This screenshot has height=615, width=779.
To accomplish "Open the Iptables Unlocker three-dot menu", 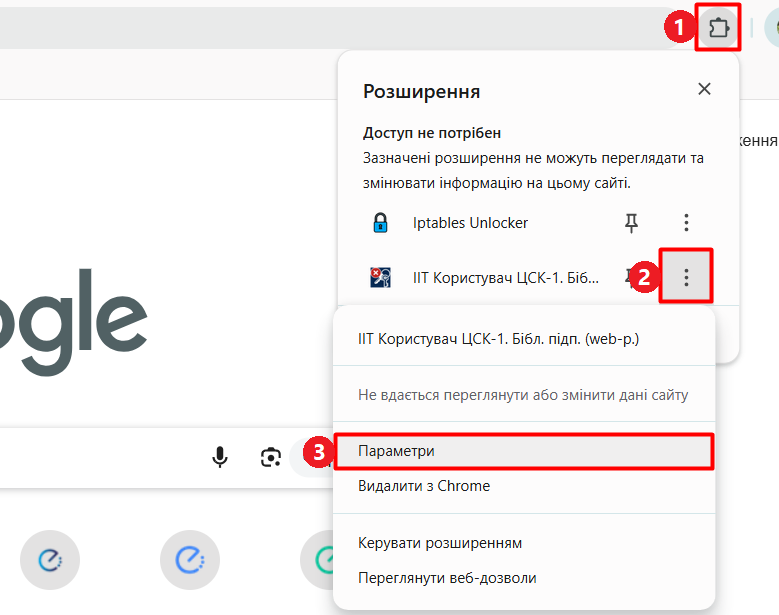I will coord(686,223).
